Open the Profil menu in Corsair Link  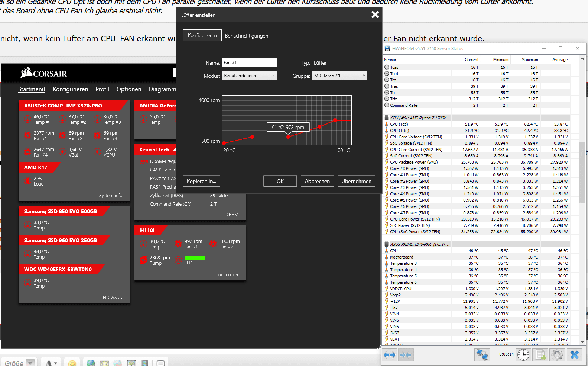point(102,89)
